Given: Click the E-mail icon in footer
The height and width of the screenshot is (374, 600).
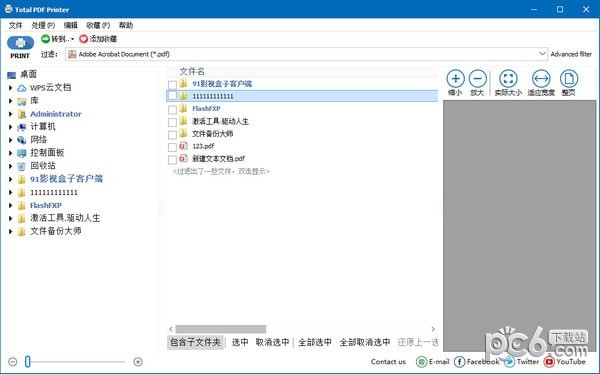Looking at the screenshot, I should point(421,361).
